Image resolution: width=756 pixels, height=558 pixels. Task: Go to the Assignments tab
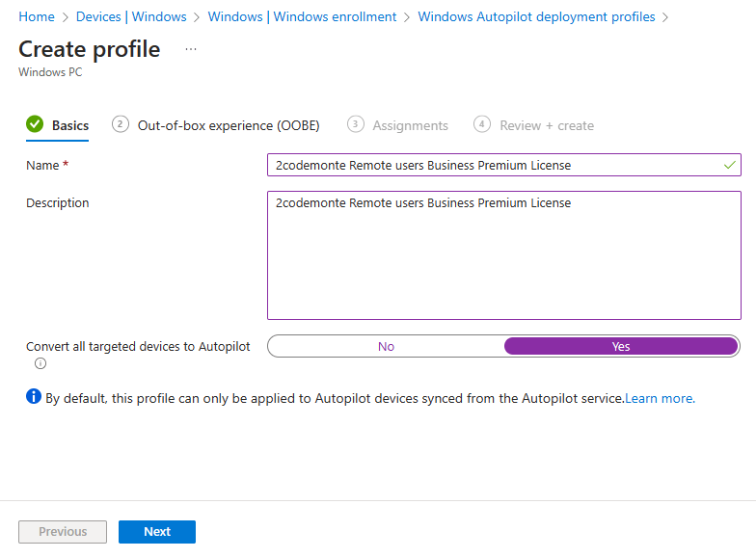click(410, 125)
